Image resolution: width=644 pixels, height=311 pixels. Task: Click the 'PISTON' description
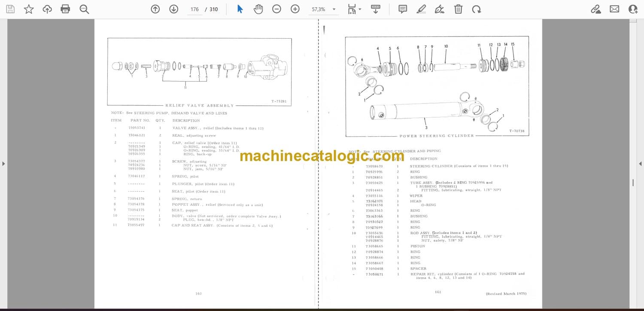point(417,246)
